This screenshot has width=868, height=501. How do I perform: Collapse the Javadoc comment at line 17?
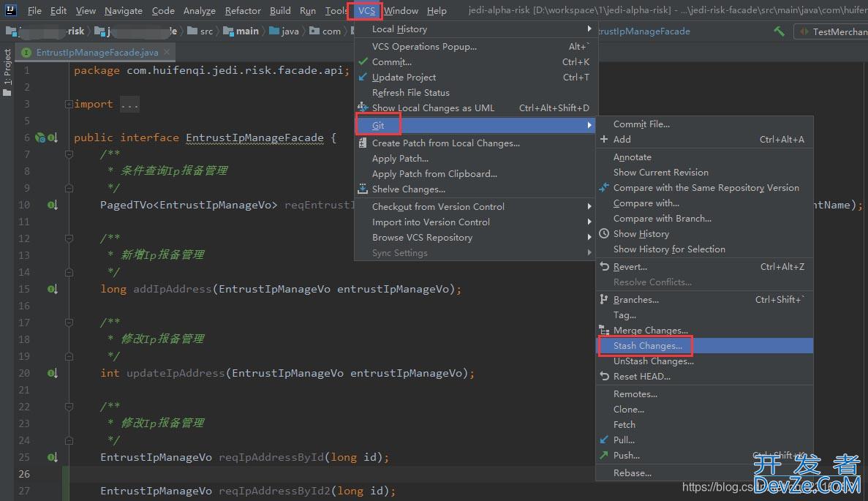click(x=69, y=323)
